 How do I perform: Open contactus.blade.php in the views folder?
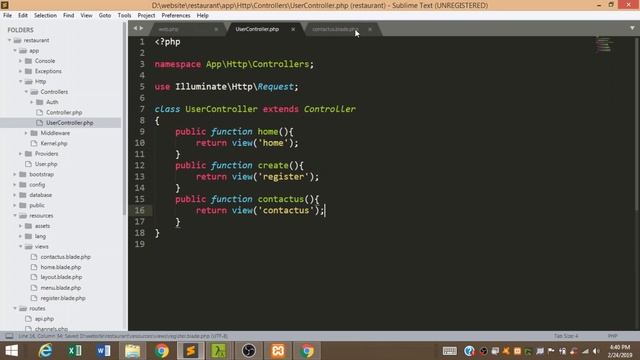pyautogui.click(x=65, y=257)
